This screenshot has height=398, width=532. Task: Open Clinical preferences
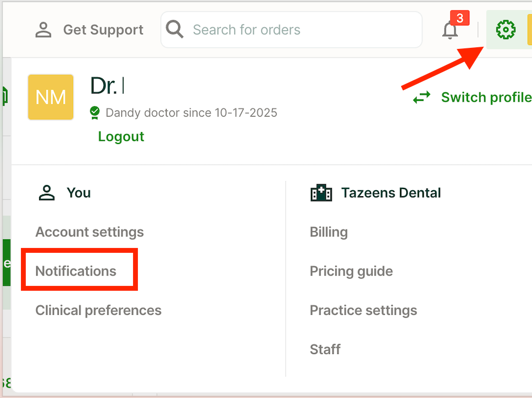pyautogui.click(x=98, y=310)
